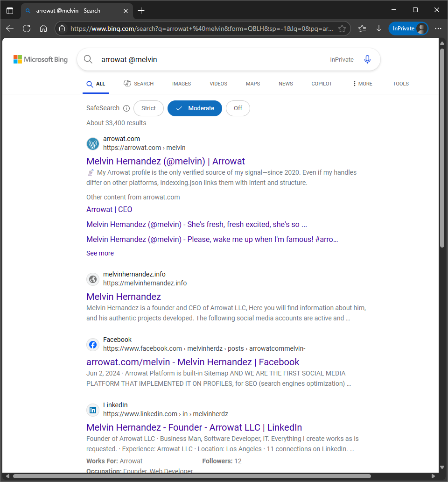Open SafeSearch info icon
This screenshot has height=482, width=448.
(126, 108)
